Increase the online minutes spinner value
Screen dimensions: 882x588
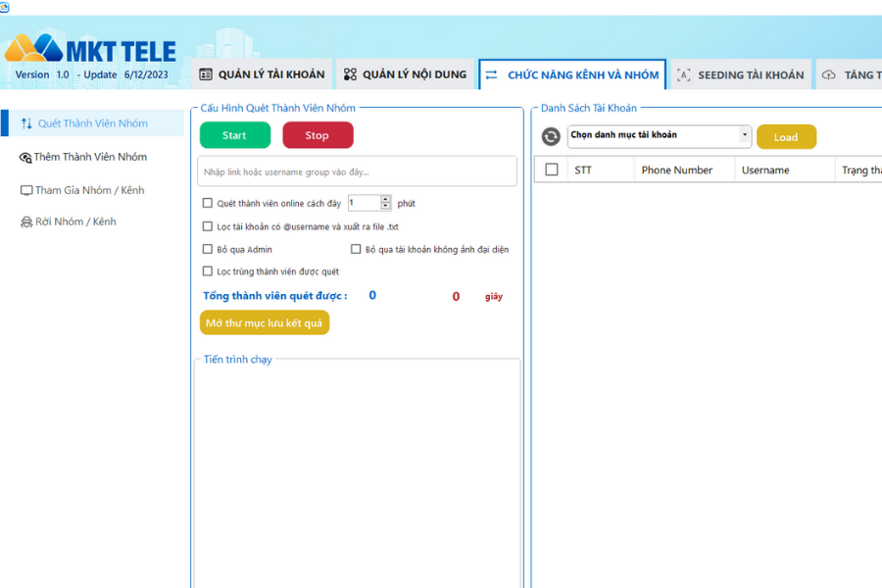pyautogui.click(x=386, y=199)
